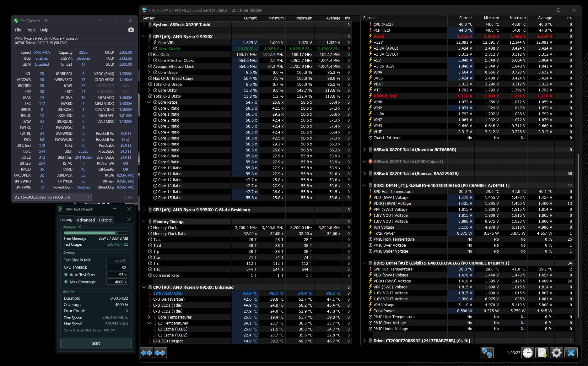The height and width of the screenshot is (366, 588).
Task: Click the thermometer icon next to CPU (Tctl/Tdie)
Action: coord(150,293)
